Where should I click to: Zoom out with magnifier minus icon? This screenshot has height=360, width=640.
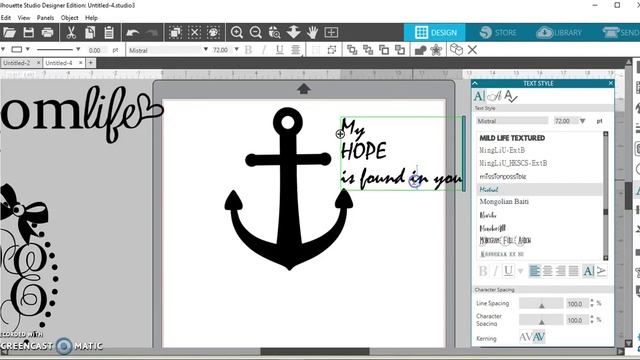pyautogui.click(x=256, y=32)
